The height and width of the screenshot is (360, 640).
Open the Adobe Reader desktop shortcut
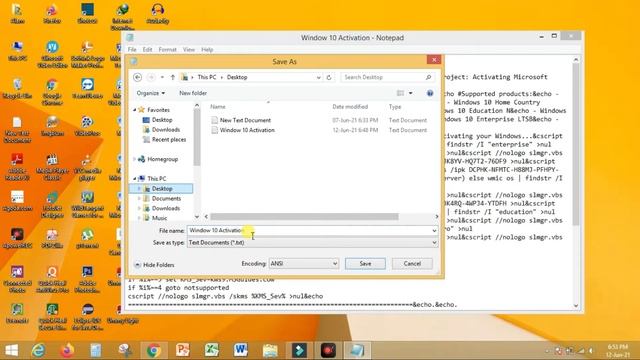tap(17, 167)
